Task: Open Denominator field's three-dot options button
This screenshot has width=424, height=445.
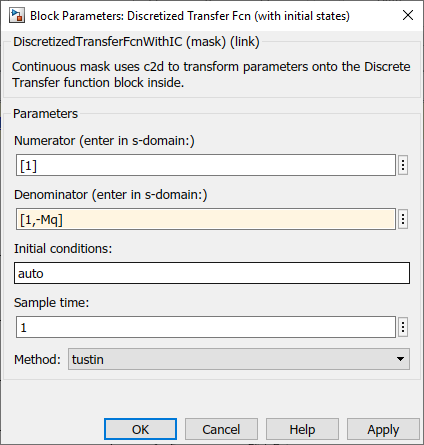Action: [403, 219]
